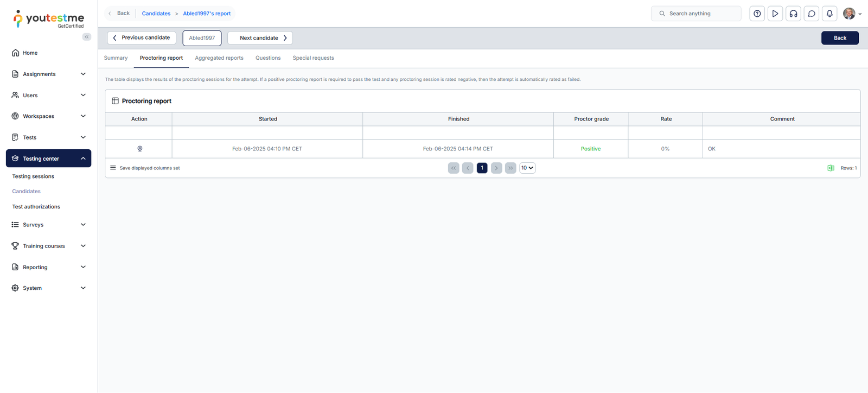This screenshot has height=393, width=868.
Task: Open notifications bell icon
Action: coord(829,14)
